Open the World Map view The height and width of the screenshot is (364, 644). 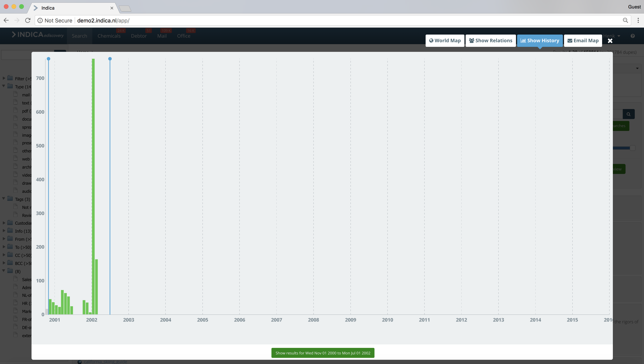(445, 41)
